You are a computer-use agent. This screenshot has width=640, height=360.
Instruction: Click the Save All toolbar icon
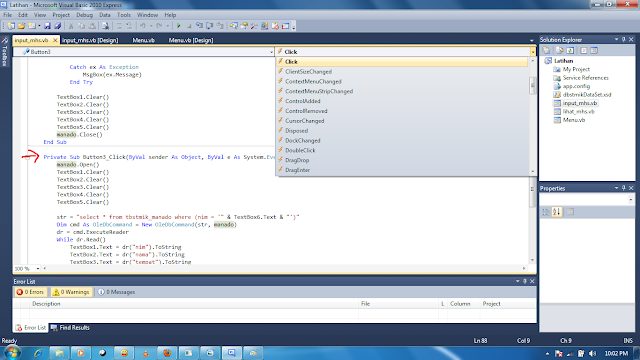(58, 26)
